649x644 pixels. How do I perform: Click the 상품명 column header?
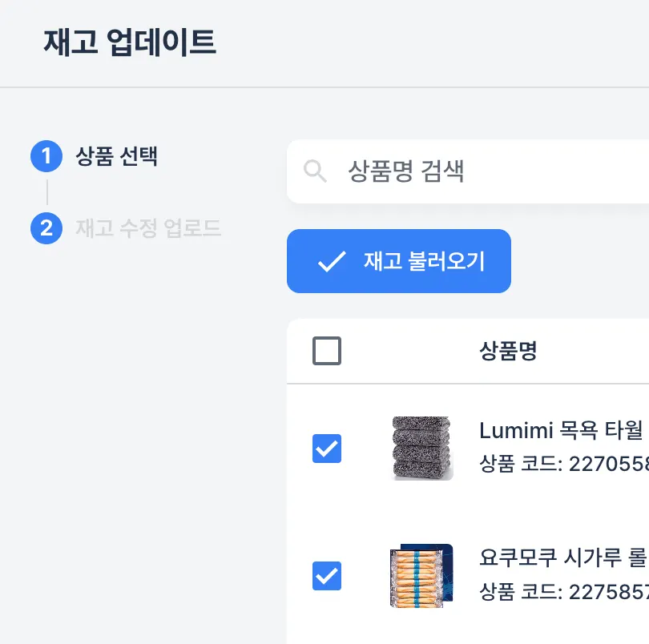(508, 351)
